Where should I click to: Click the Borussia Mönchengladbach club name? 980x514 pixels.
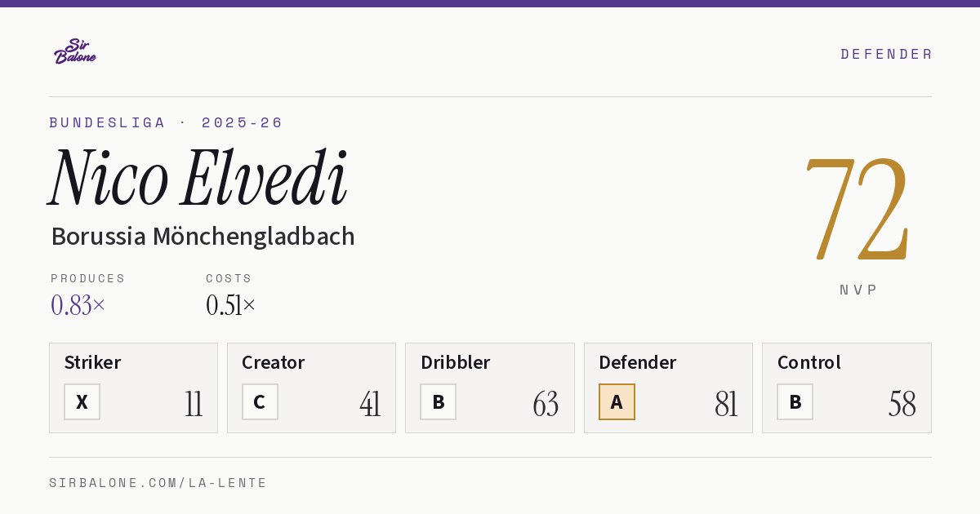coord(203,237)
